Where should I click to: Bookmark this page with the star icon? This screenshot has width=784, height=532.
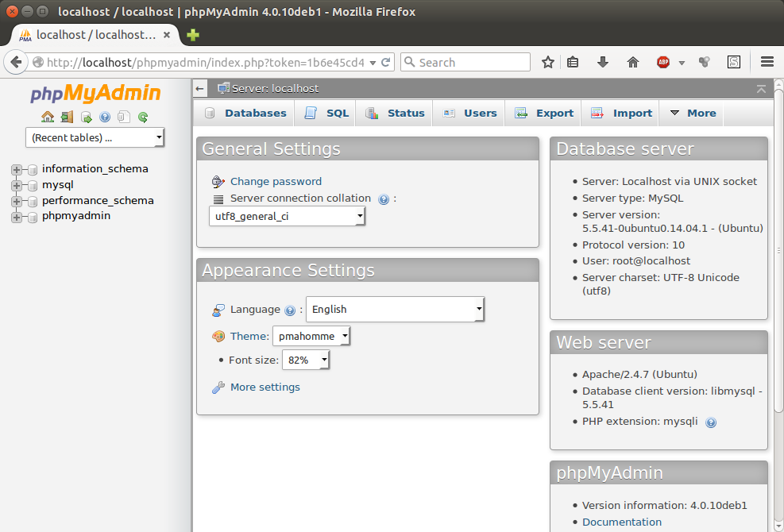pyautogui.click(x=548, y=63)
